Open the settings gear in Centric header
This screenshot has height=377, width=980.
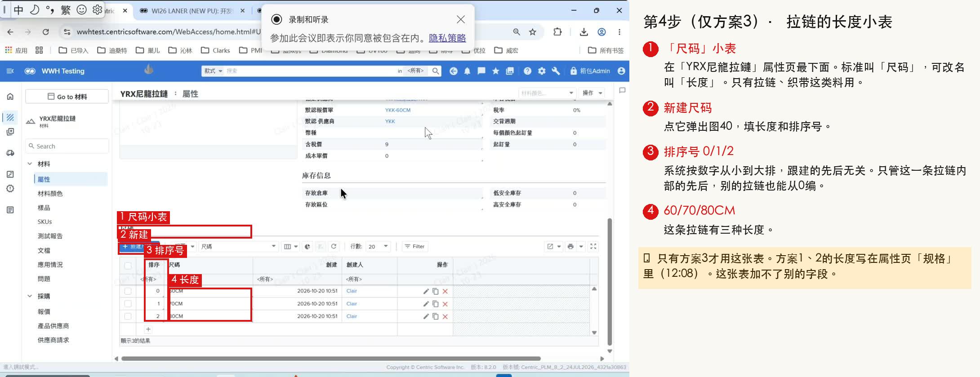pos(542,71)
